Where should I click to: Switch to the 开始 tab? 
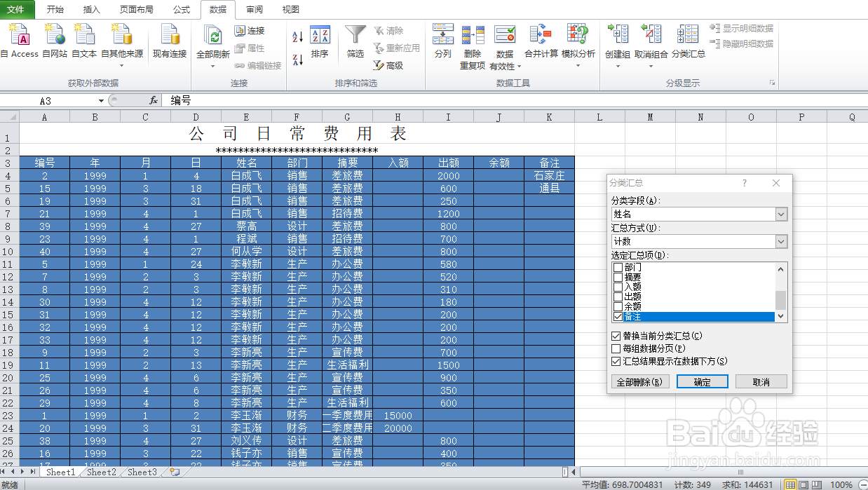tap(55, 10)
